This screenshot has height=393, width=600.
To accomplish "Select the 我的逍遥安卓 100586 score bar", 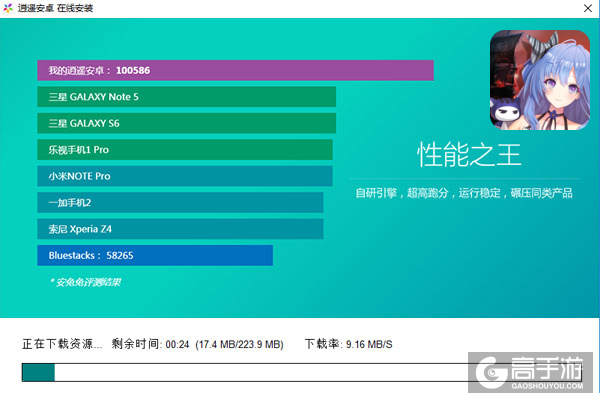I will coord(235,70).
